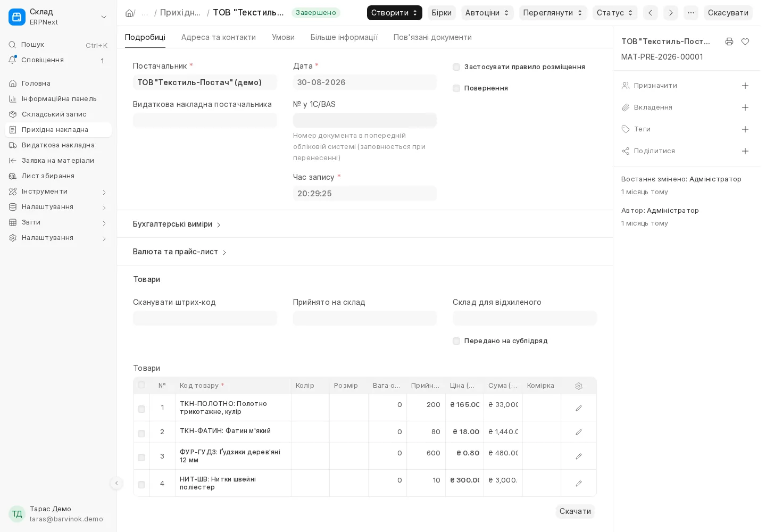Open the Переглянути dropdown
The height and width of the screenshot is (532, 766).
pos(553,13)
